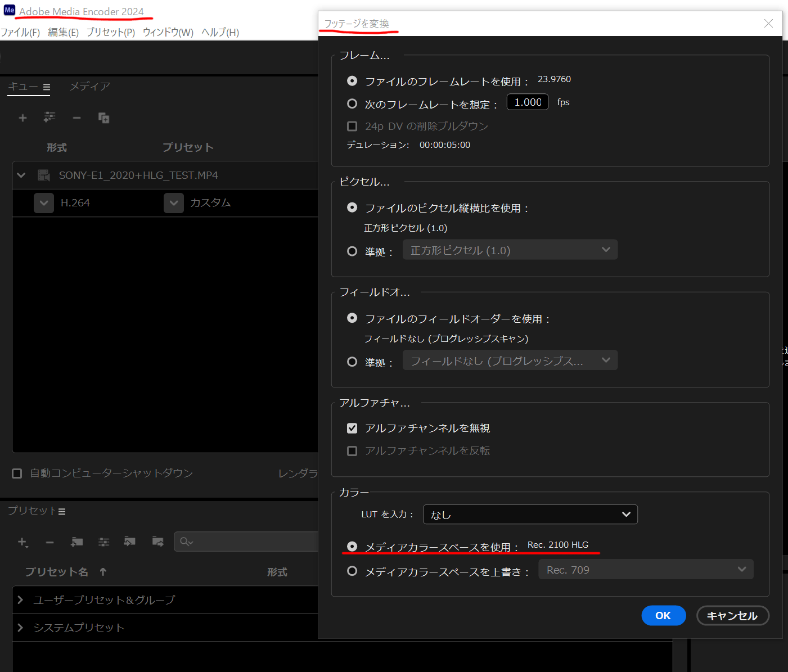This screenshot has width=788, height=672.
Task: Select メディアカラースペースを上書き radio button
Action: click(x=352, y=570)
